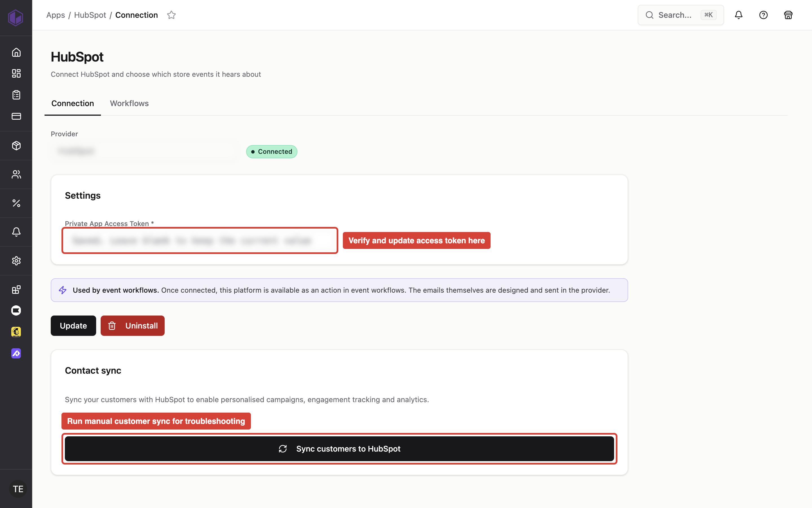Open the Home icon in sidebar
This screenshot has width=812, height=508.
click(16, 52)
